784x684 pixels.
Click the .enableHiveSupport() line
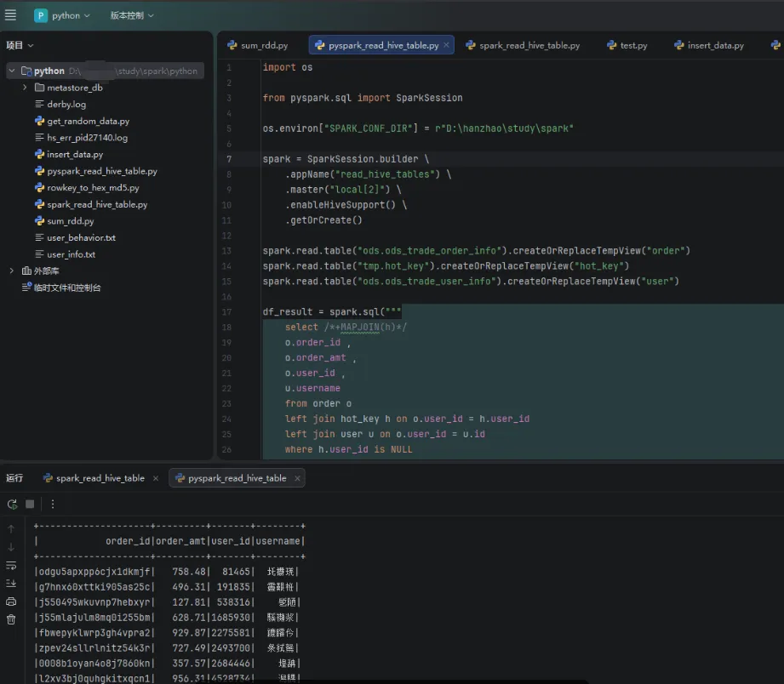(346, 205)
